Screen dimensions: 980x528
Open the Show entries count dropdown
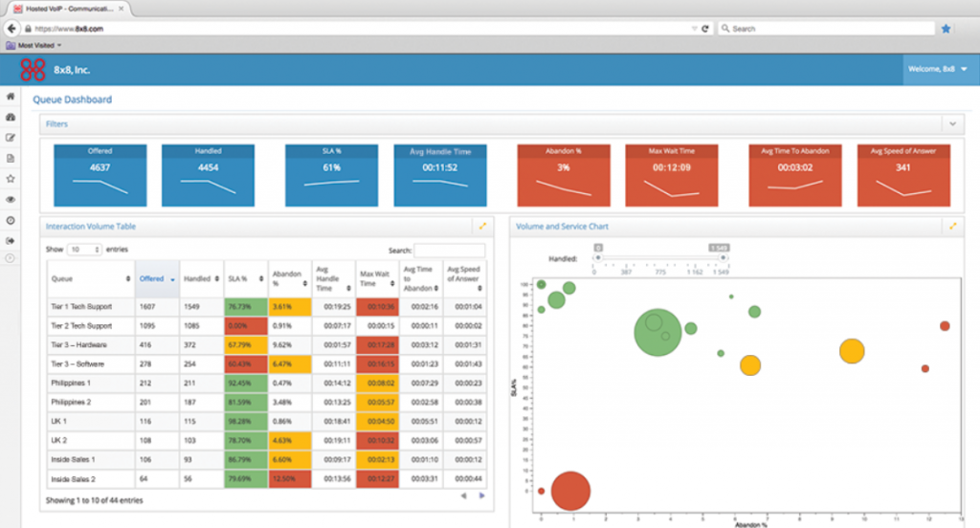(x=84, y=249)
